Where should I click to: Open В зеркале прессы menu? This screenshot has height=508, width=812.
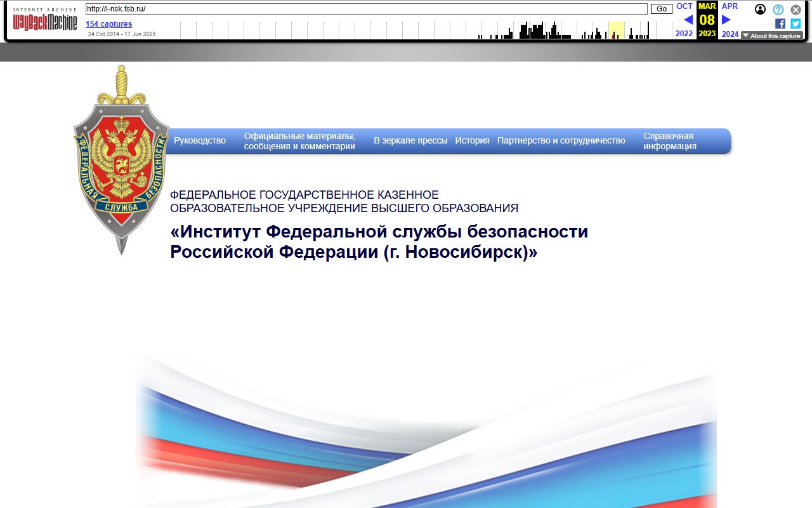(x=410, y=140)
